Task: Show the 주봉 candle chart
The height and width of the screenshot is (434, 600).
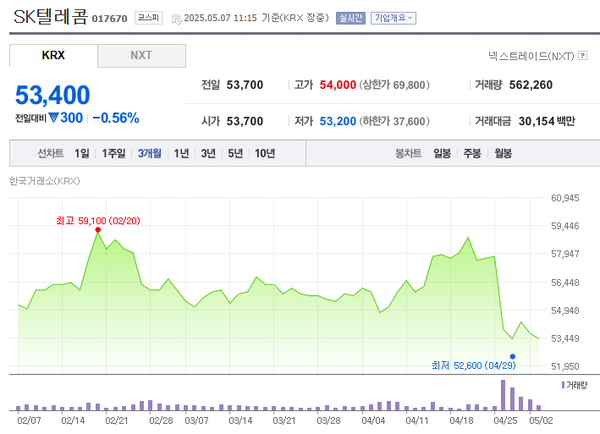Action: pos(472,153)
